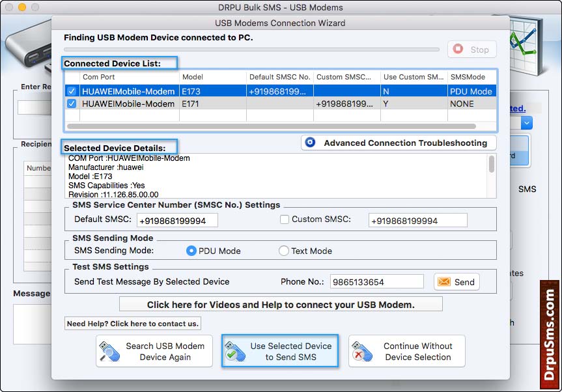Click Use Selected Device to Send SMS

click(x=280, y=351)
